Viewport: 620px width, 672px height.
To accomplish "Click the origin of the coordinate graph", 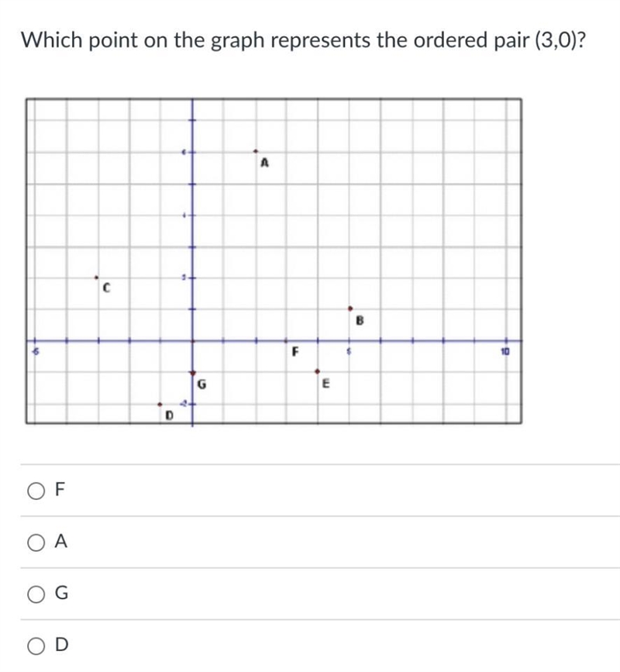I will point(192,341).
